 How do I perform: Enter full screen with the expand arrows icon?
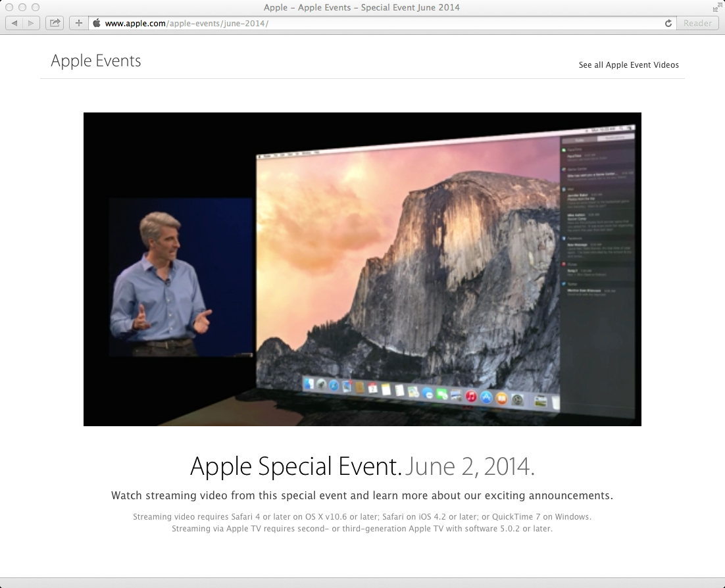716,7
